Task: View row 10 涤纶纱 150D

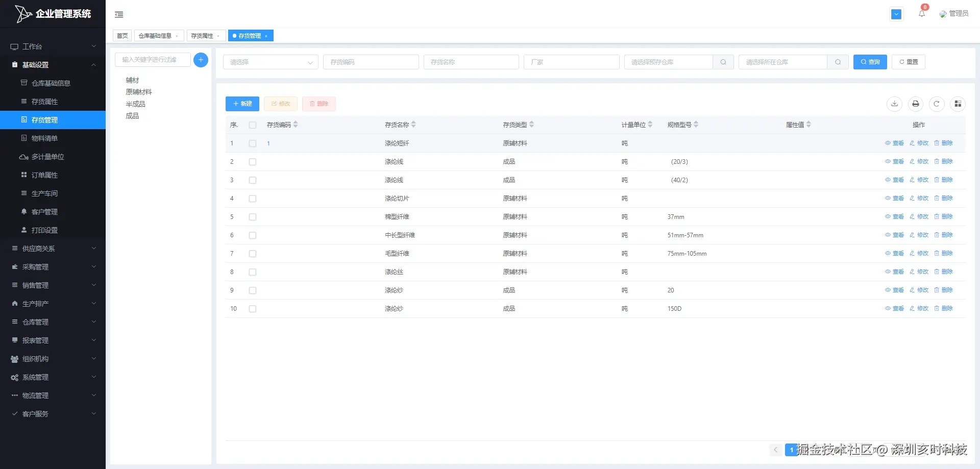Action: point(894,309)
